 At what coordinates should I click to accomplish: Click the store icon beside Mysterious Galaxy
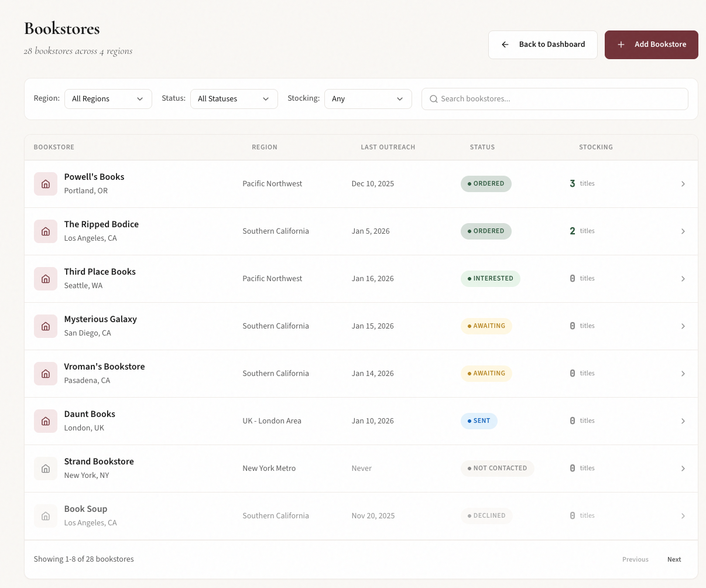click(x=46, y=326)
